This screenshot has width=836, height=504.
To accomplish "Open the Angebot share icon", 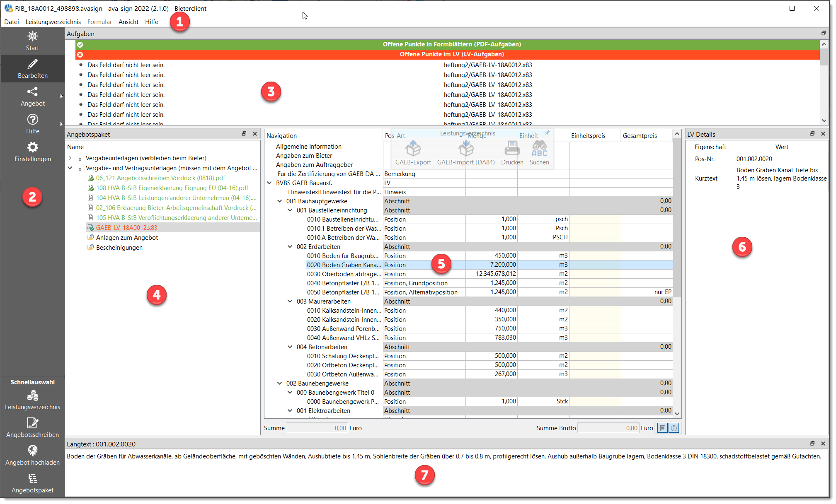I will (32, 92).
